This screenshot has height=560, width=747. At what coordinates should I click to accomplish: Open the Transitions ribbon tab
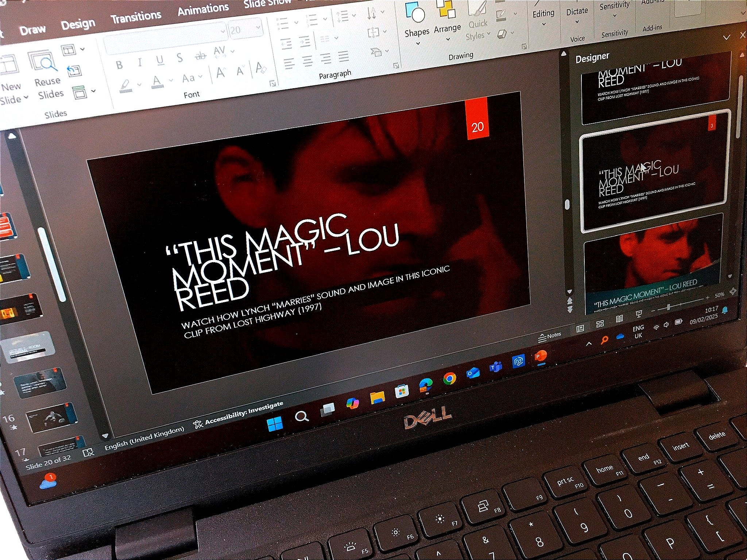(136, 17)
